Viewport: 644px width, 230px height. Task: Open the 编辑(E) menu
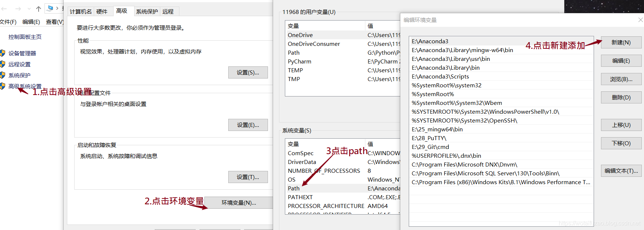31,22
